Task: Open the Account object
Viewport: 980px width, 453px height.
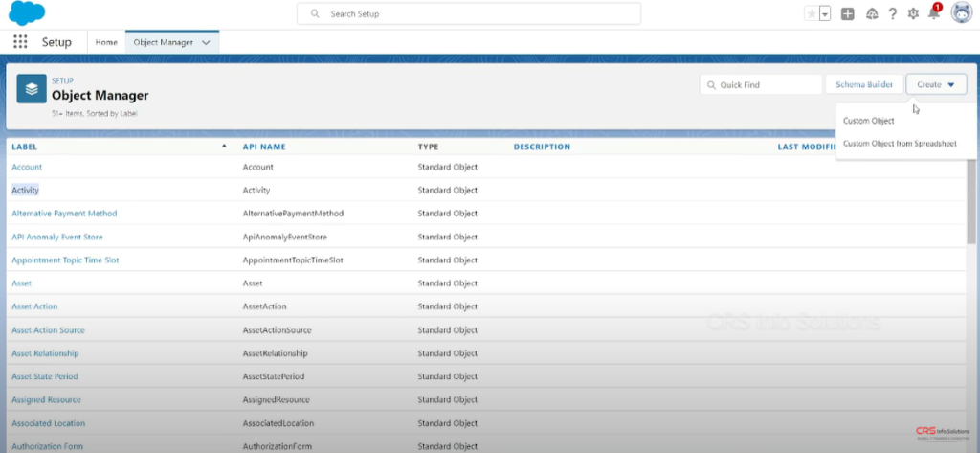Action: pyautogui.click(x=27, y=167)
